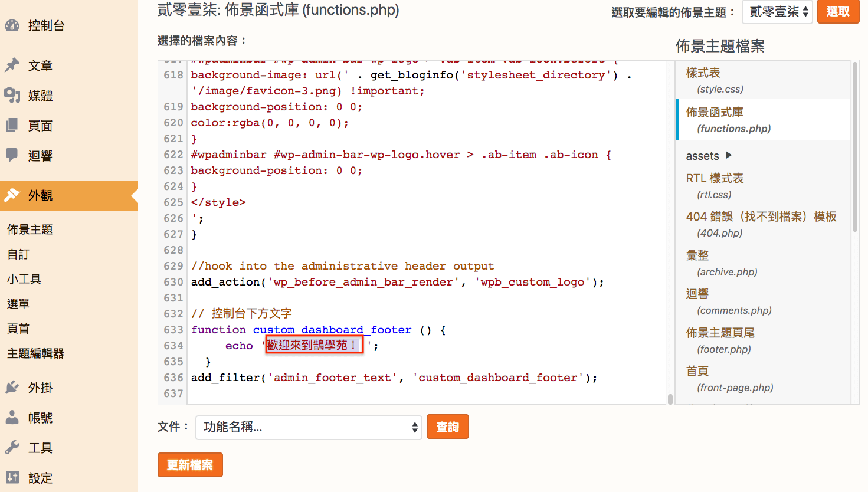Go to 佈景主題 submenu

[30, 229]
